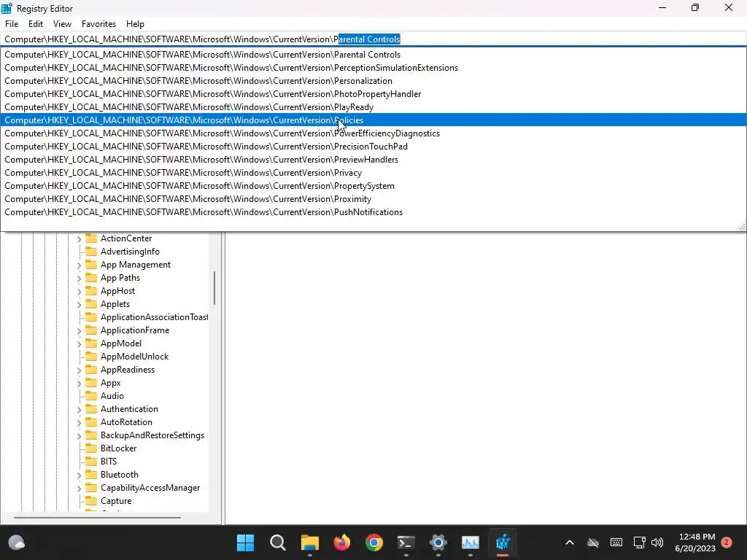Expand the Bluetooth key
The width and height of the screenshot is (747, 560).
click(79, 475)
